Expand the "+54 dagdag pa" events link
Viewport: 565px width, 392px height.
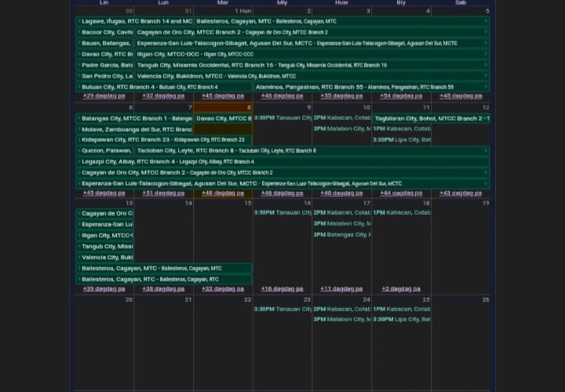pos(401,96)
